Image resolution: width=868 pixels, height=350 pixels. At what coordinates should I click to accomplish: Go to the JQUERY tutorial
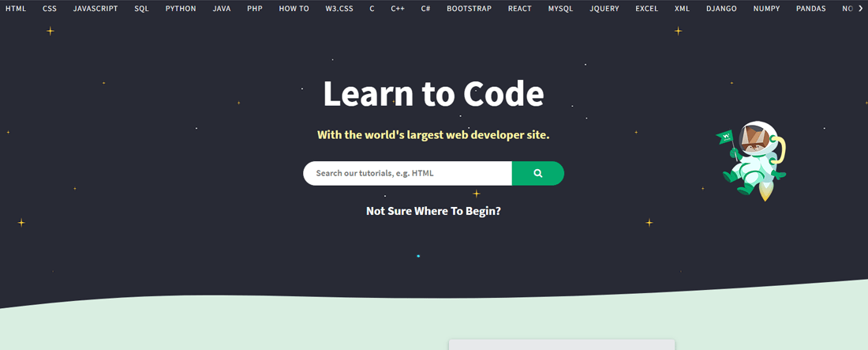tap(604, 9)
